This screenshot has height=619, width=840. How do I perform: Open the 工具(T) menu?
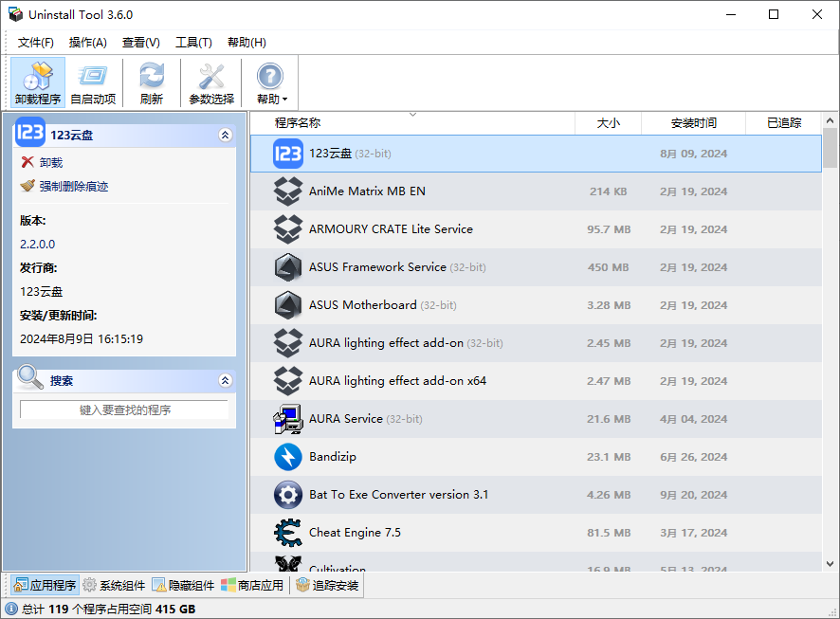(193, 43)
